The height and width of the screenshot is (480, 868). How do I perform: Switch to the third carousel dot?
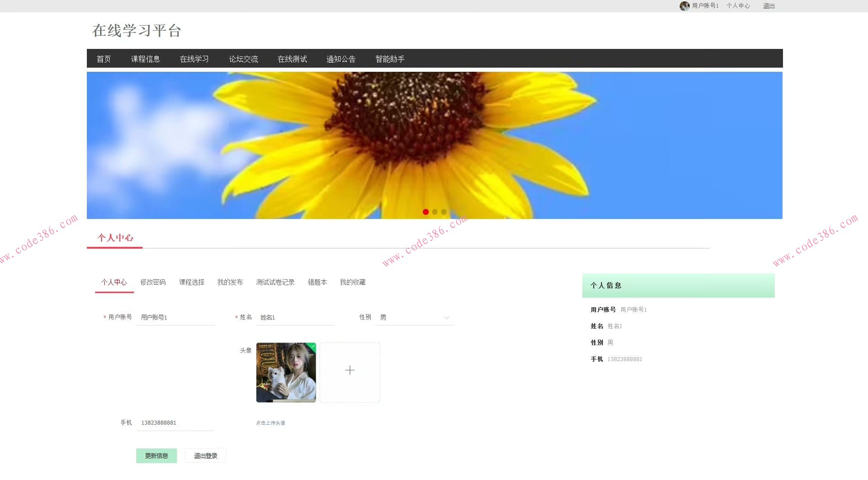click(444, 212)
